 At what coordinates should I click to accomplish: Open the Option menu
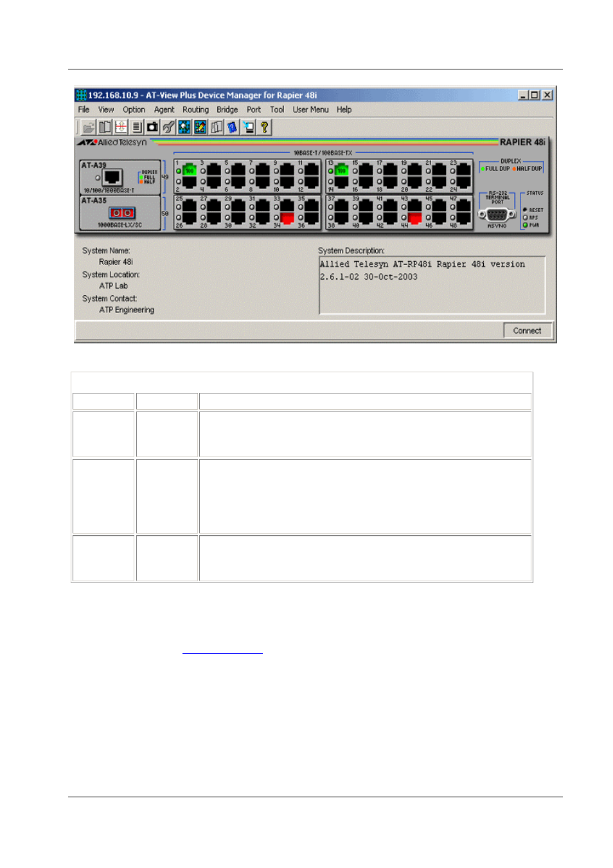tap(134, 110)
